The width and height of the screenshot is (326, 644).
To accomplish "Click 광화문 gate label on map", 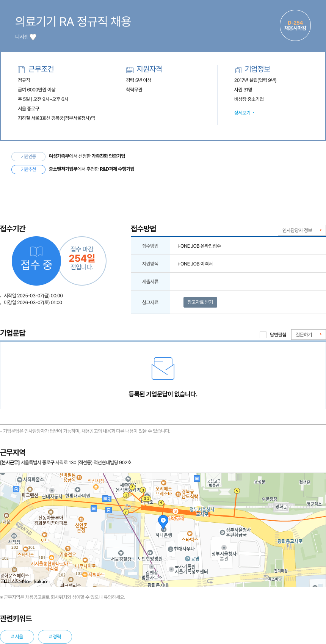I will [x=281, y=506].
